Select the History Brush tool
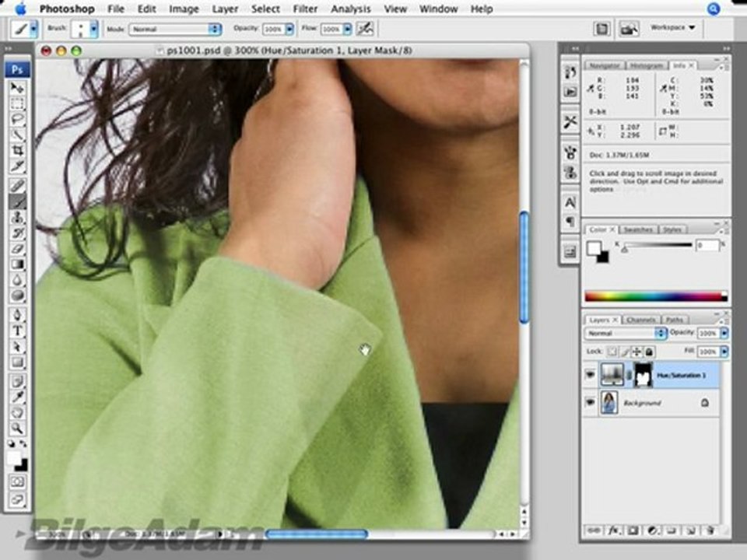747x560 pixels. click(x=17, y=233)
